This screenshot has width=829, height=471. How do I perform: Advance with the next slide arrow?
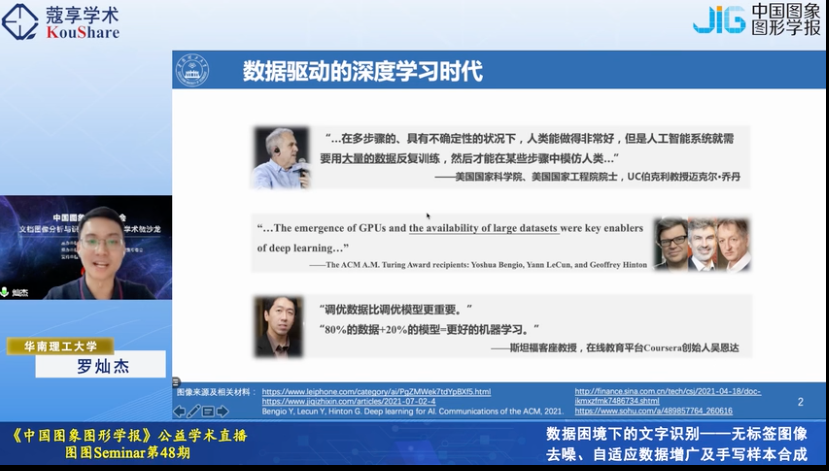tap(222, 411)
